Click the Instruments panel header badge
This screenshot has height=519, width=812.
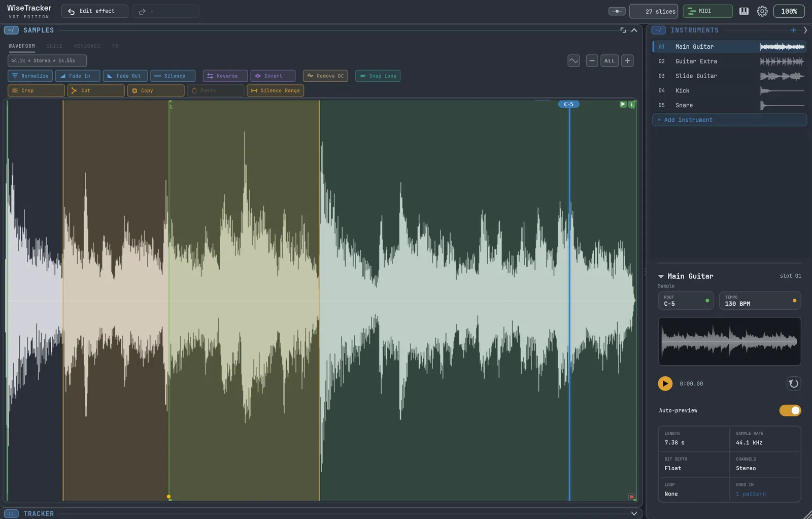point(659,30)
